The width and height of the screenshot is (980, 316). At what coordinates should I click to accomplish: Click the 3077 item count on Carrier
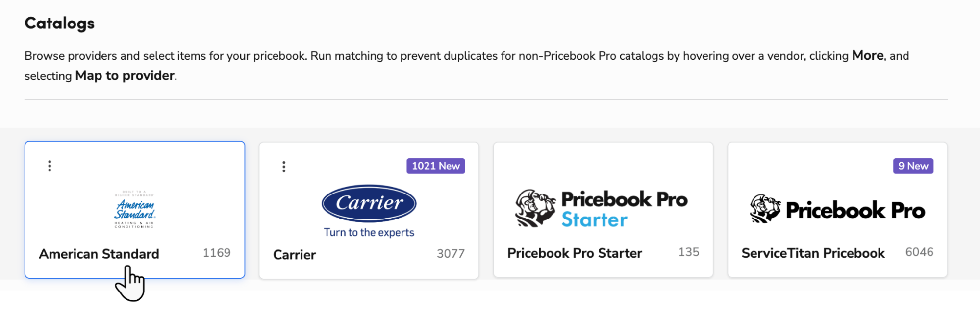click(x=451, y=253)
